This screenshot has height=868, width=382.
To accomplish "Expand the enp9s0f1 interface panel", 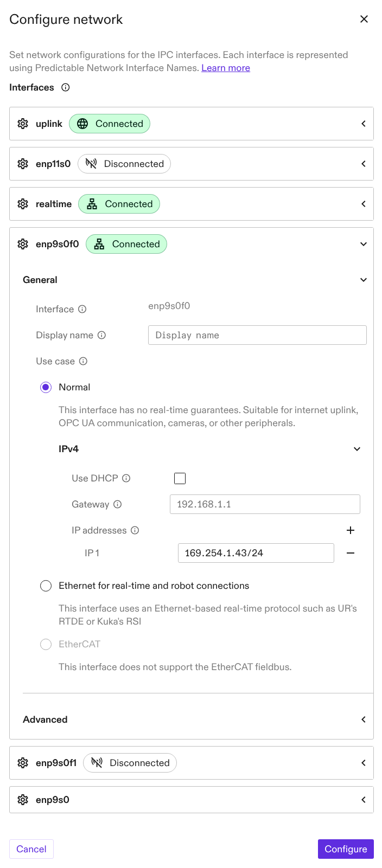I will pos(364,763).
